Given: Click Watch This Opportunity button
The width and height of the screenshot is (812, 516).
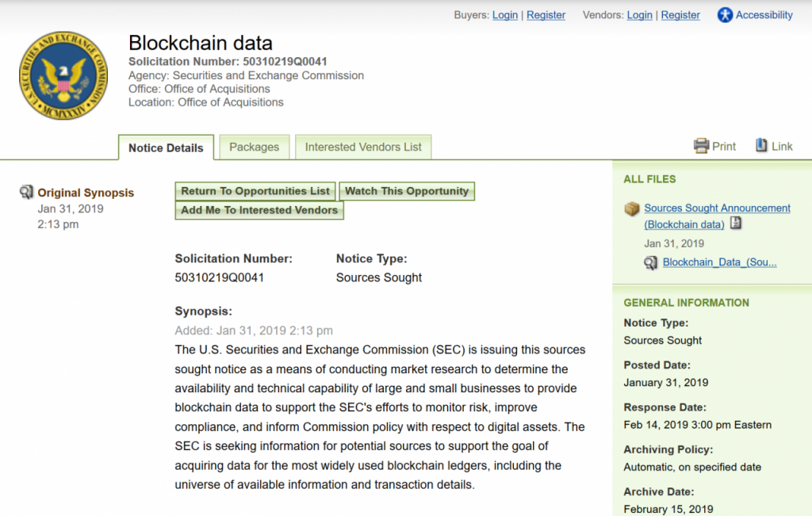Looking at the screenshot, I should click(407, 191).
